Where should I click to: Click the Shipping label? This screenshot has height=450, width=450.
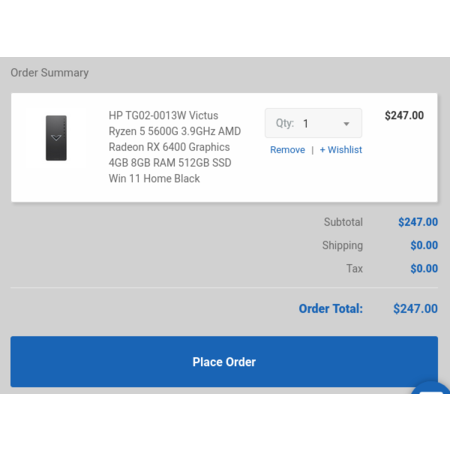(342, 246)
